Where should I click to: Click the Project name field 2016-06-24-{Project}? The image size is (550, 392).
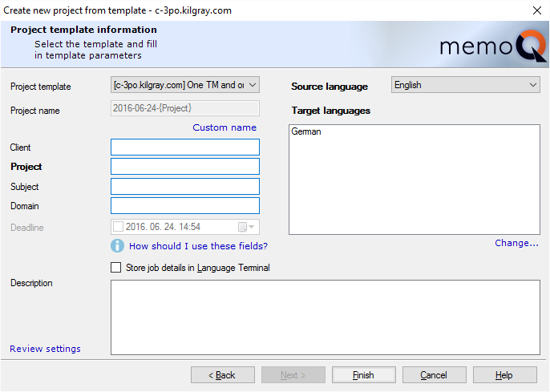click(x=185, y=108)
